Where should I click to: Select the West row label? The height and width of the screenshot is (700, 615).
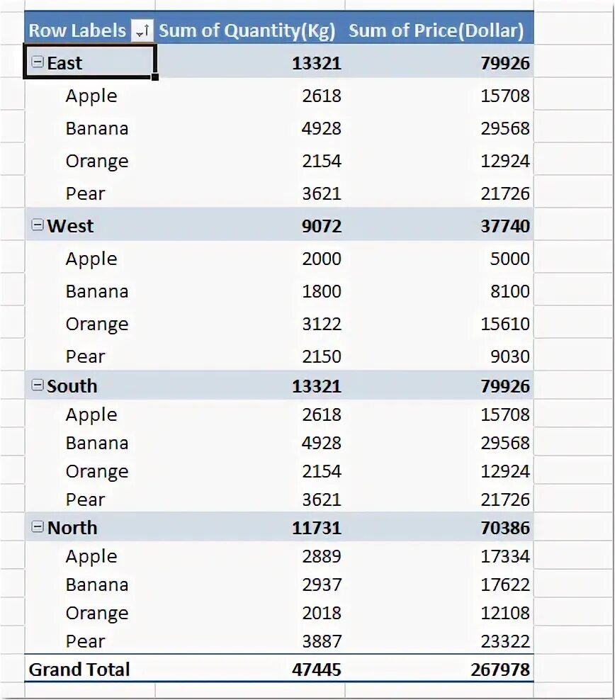70,226
